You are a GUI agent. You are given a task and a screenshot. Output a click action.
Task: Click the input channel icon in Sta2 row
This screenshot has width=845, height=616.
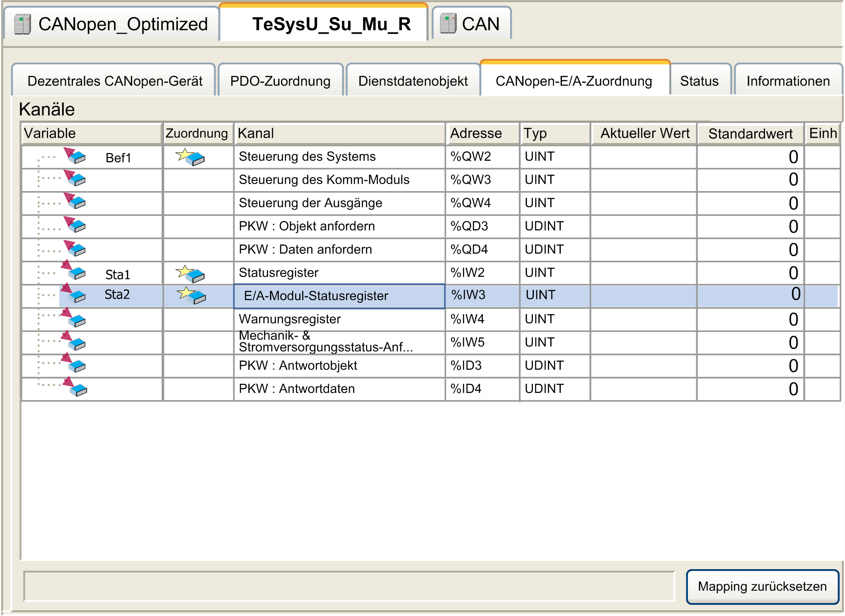73,293
